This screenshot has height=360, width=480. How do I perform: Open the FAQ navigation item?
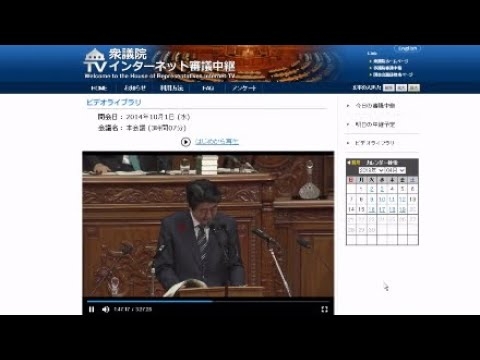(208, 88)
